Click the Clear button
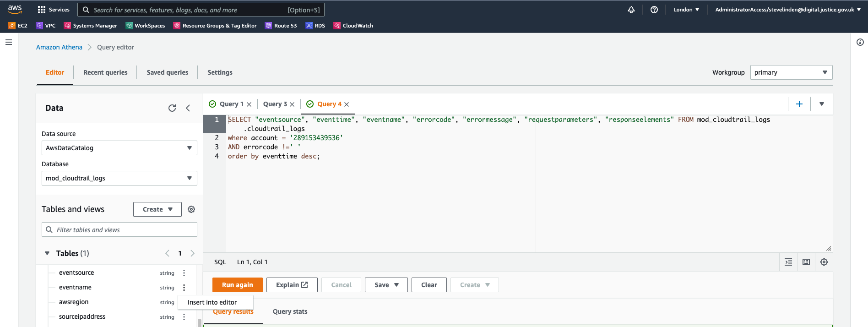The height and width of the screenshot is (327, 868). (429, 285)
